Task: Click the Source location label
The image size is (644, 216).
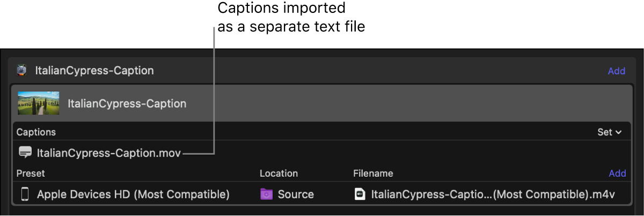Action: (296, 195)
